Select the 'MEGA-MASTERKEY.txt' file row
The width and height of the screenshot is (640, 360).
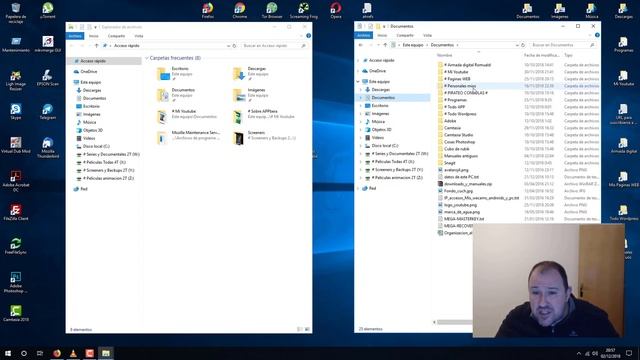point(518,219)
